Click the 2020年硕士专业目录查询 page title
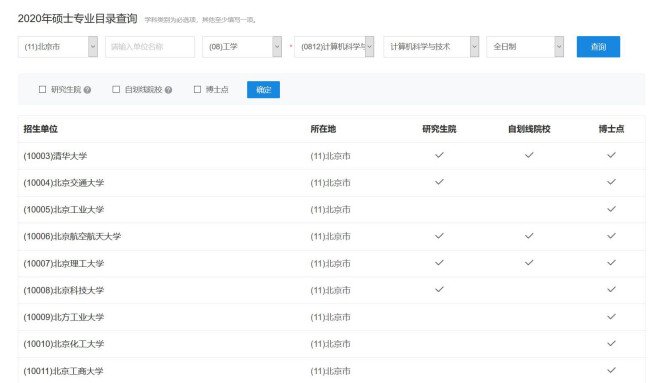The height and width of the screenshot is (383, 650). click(78, 19)
